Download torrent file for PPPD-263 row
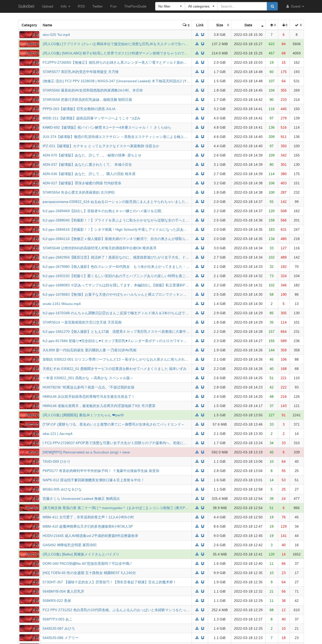322x644 pixels. (197, 109)
